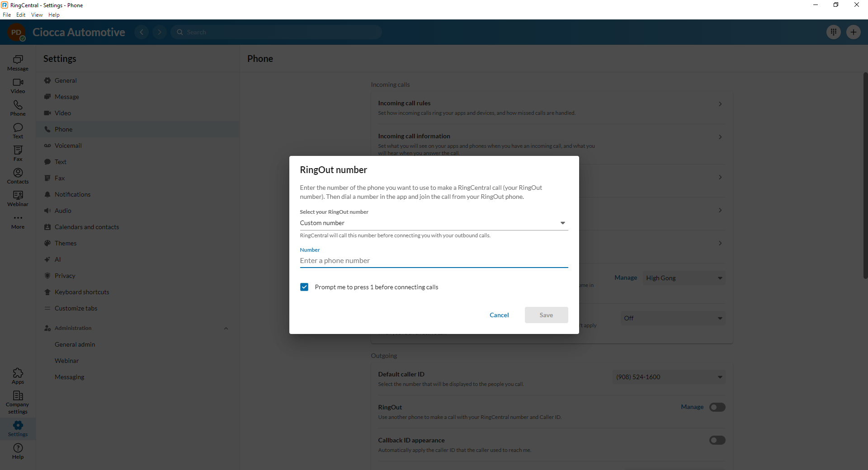
Task: Click the plus new-action button in header
Action: coord(854,32)
